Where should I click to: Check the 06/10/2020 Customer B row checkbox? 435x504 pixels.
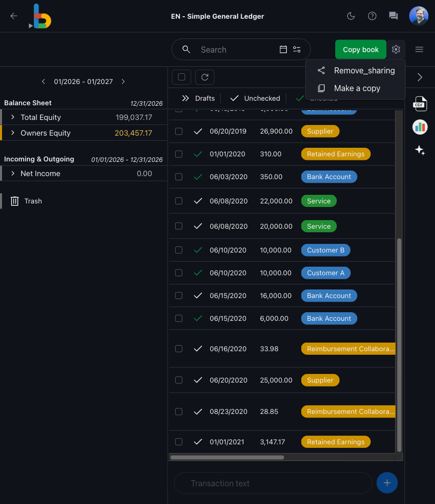click(x=179, y=250)
